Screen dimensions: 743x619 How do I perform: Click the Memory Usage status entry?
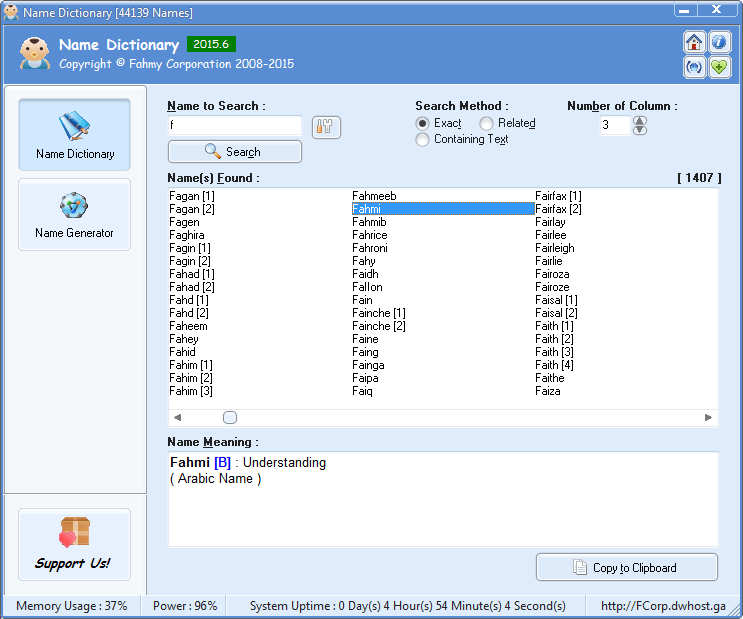(72, 606)
